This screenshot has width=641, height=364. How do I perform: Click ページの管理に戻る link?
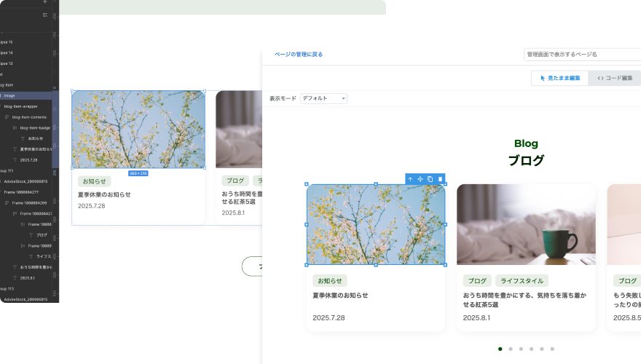[299, 55]
